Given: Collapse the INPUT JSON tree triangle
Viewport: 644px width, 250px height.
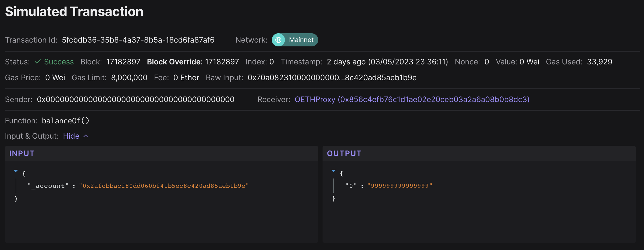Looking at the screenshot, I should [16, 171].
